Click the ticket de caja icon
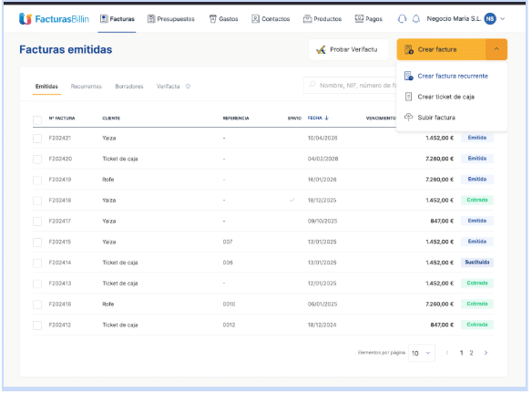The width and height of the screenshot is (532, 394). click(408, 97)
